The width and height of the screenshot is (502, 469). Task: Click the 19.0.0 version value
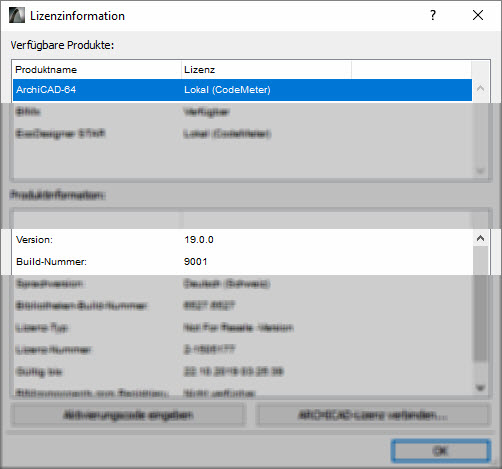pos(199,240)
